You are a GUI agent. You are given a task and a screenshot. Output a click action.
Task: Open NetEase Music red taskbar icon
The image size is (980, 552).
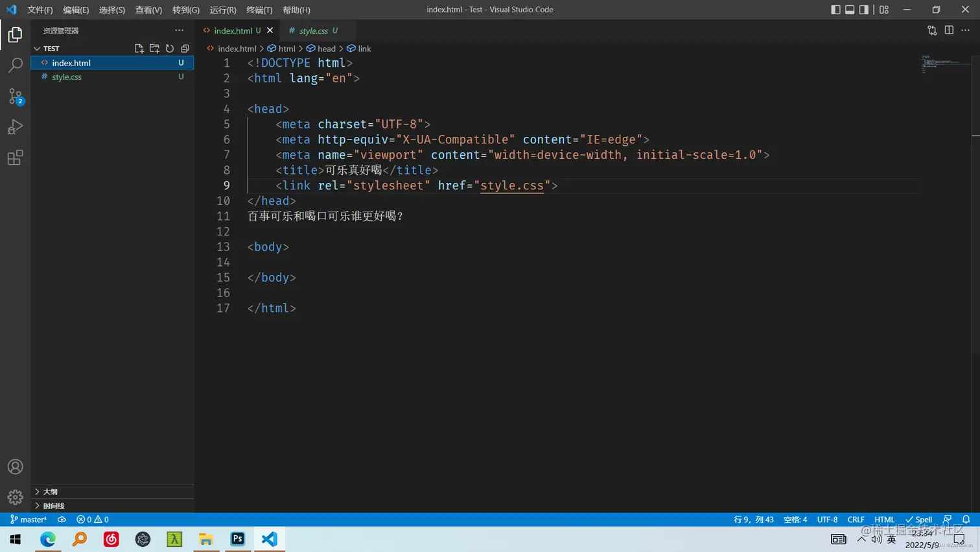111,539
